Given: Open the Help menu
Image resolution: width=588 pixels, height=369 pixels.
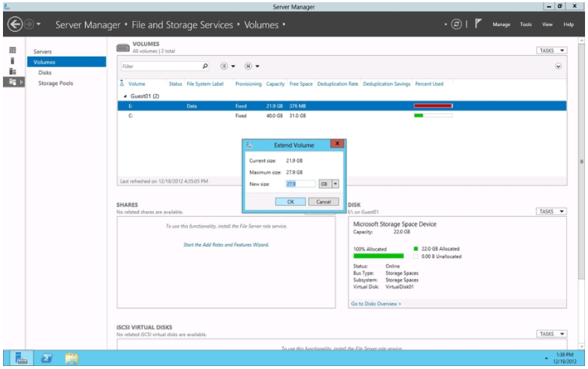Looking at the screenshot, I should 569,25.
